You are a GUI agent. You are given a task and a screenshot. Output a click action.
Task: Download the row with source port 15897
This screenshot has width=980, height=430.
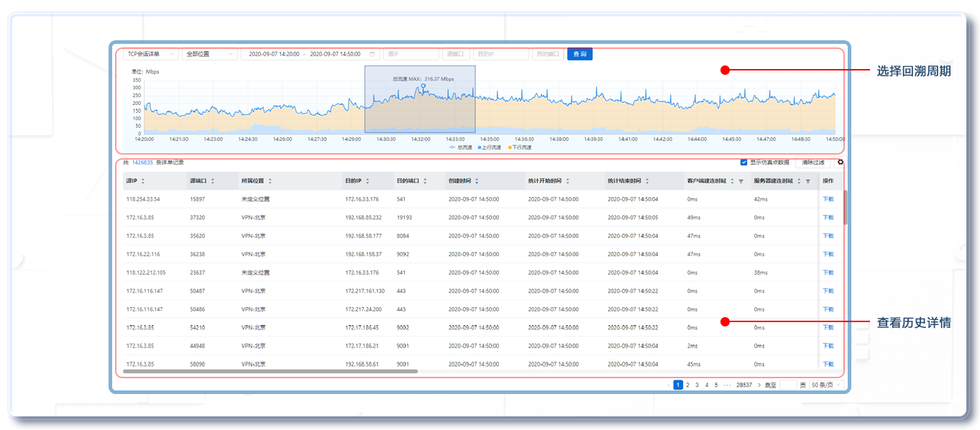[828, 199]
